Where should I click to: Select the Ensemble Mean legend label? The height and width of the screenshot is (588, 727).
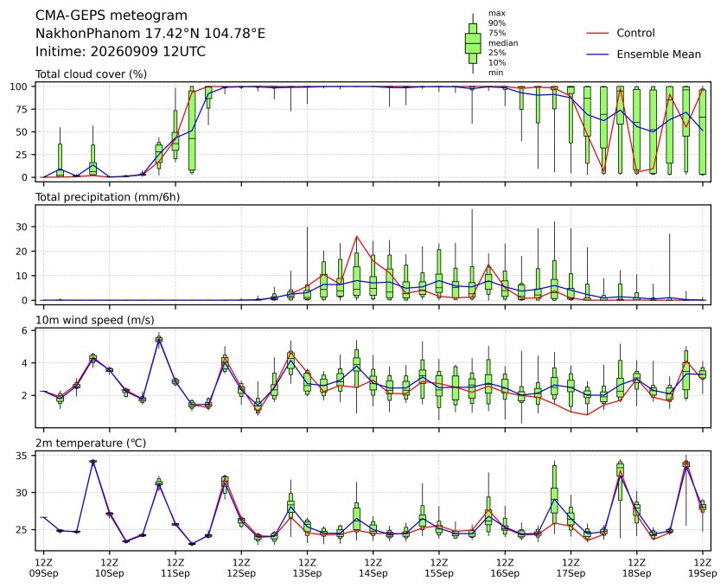pos(659,54)
